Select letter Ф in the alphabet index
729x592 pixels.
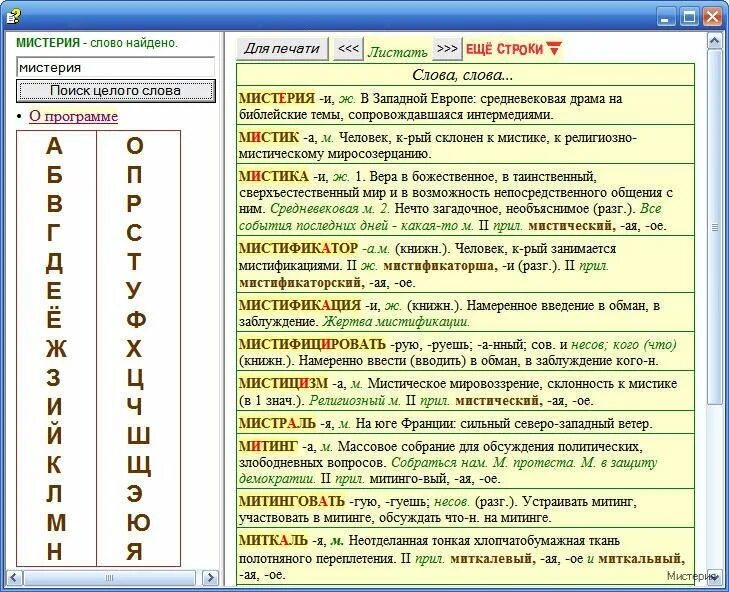point(136,320)
